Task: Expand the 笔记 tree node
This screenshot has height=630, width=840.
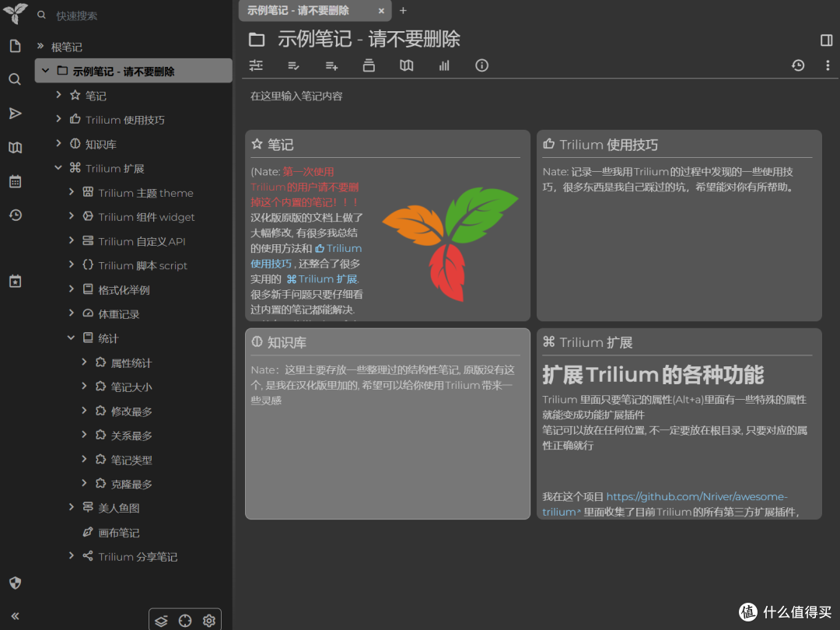Action: (58, 94)
